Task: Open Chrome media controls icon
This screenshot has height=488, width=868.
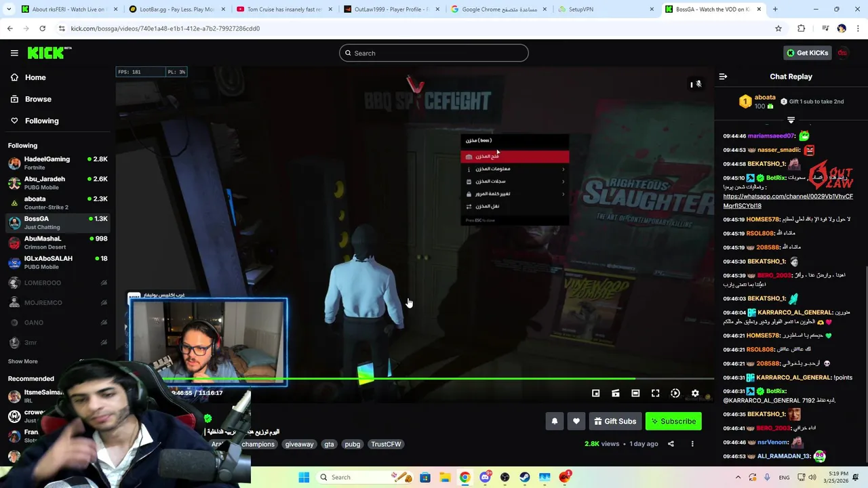Action: point(825,28)
